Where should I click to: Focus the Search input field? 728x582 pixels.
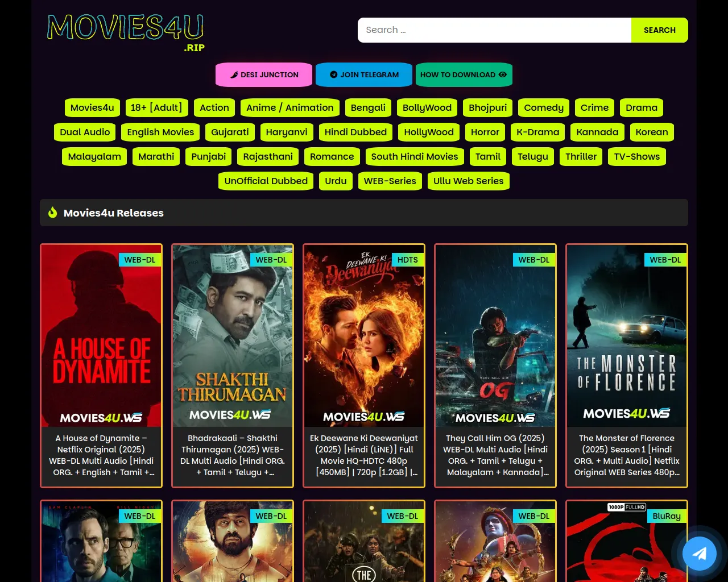[x=494, y=30]
